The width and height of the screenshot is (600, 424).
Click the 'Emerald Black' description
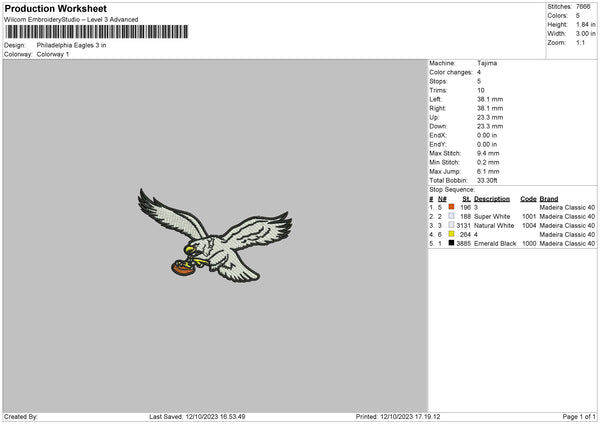pyautogui.click(x=495, y=243)
